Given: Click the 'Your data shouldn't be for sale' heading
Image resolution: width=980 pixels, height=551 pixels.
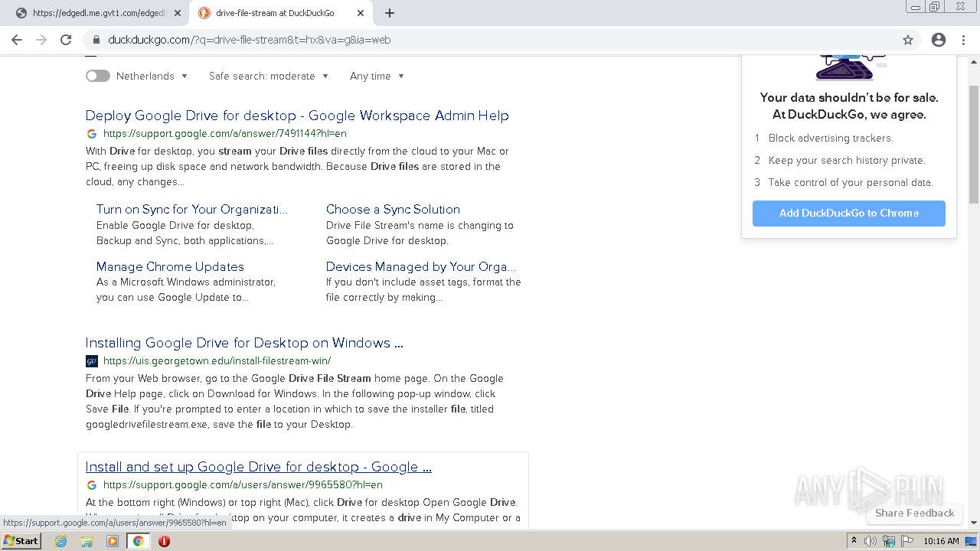Looking at the screenshot, I should point(849,106).
